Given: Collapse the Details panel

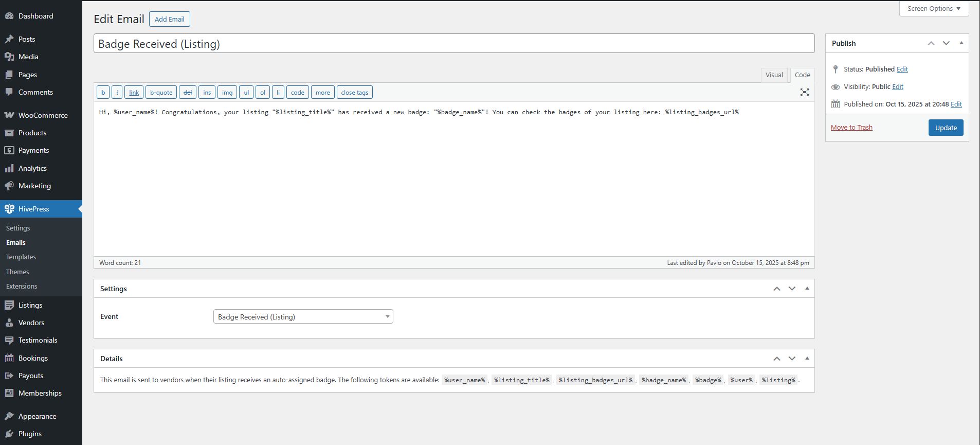Looking at the screenshot, I should point(807,359).
